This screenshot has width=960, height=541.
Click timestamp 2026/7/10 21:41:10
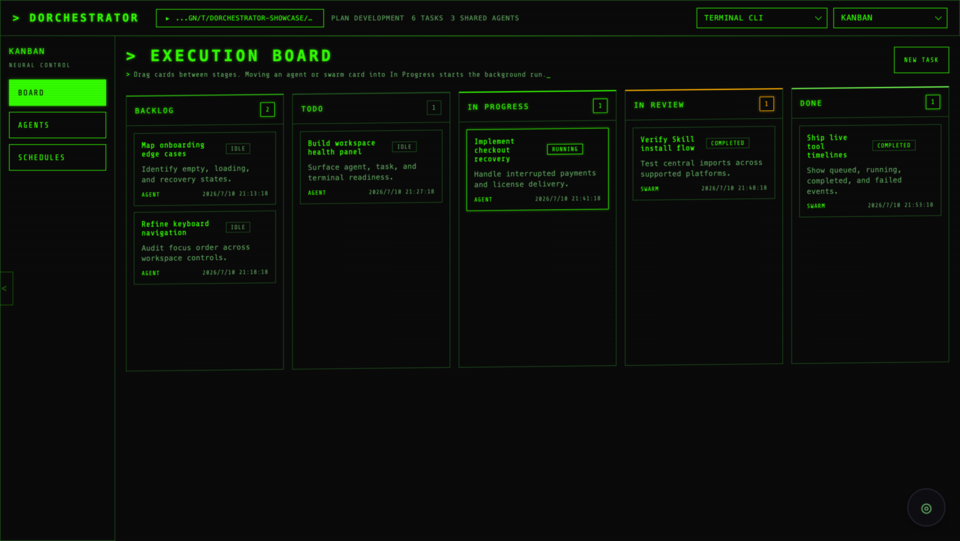[x=568, y=199]
